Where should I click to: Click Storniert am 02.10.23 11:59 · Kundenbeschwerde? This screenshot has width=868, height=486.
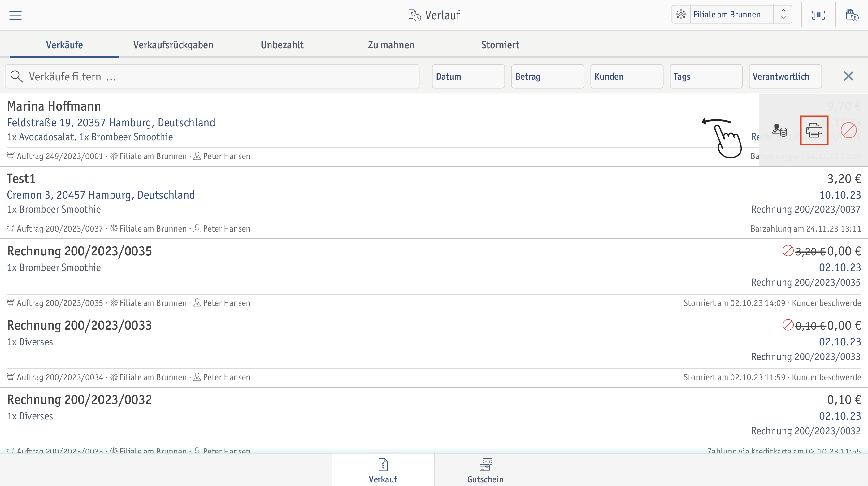tap(772, 377)
